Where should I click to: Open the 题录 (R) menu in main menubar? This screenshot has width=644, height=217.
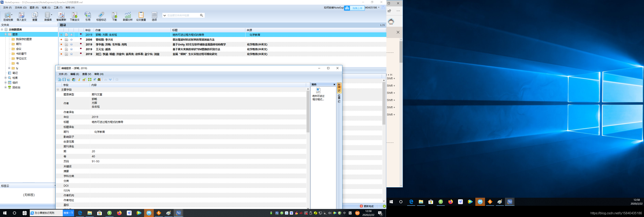tap(34, 7)
